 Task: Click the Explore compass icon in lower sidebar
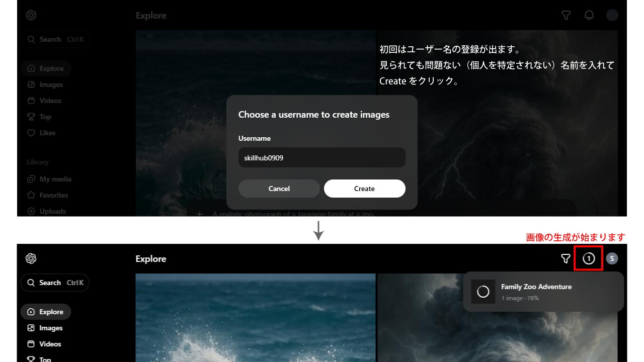click(x=31, y=312)
